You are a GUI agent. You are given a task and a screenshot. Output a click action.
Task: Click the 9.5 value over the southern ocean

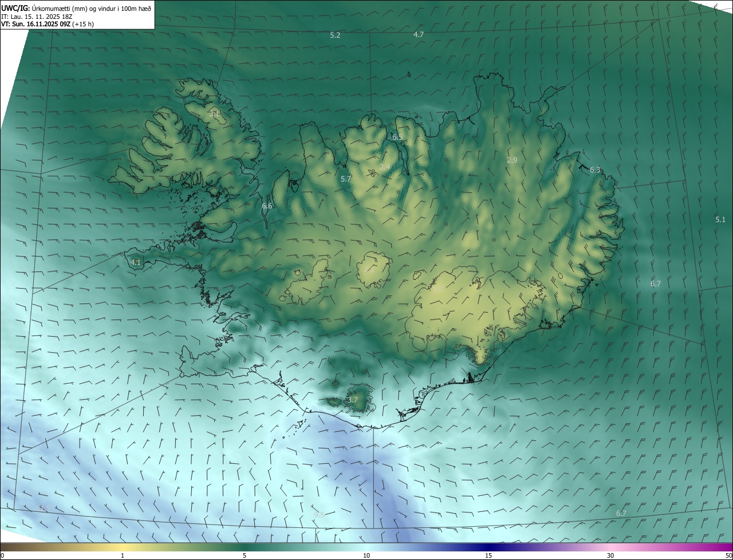click(319, 515)
